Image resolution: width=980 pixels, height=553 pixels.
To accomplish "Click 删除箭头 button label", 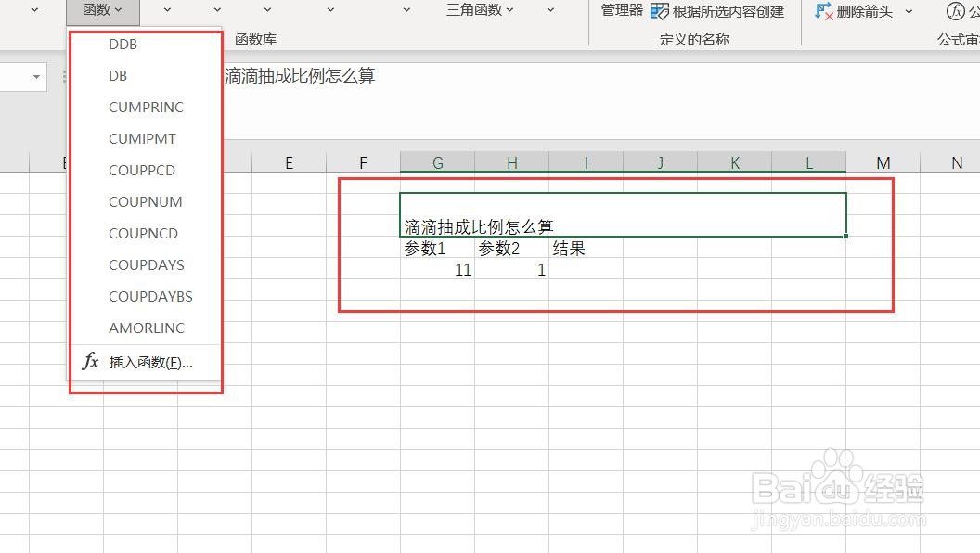I will tap(864, 12).
